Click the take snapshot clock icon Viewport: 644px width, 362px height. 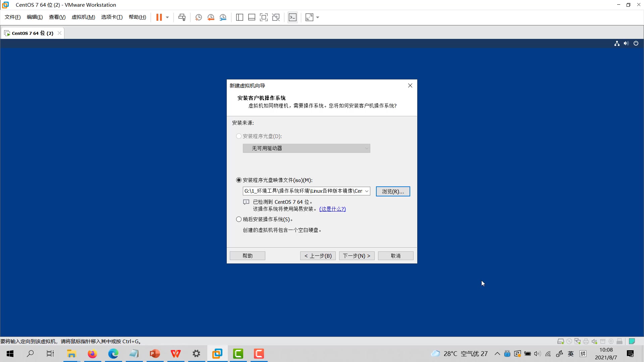(199, 17)
